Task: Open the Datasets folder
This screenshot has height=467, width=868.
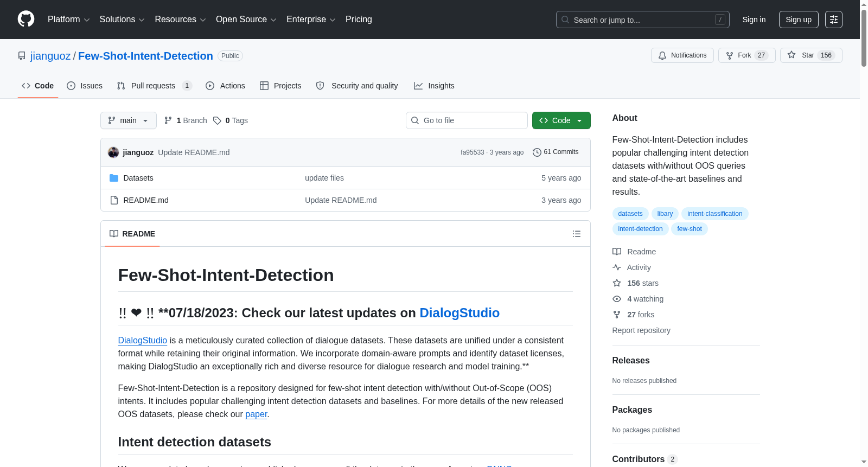Action: pyautogui.click(x=138, y=178)
